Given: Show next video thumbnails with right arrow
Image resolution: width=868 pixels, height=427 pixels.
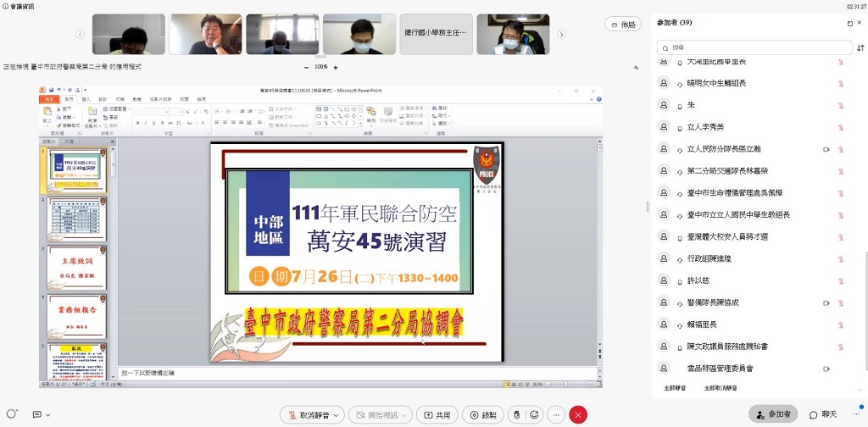Looking at the screenshot, I should point(561,34).
